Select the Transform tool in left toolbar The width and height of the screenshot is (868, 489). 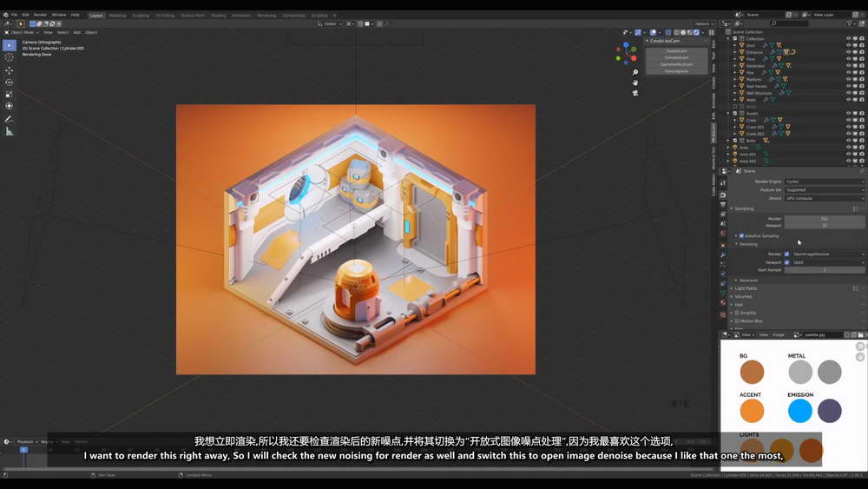[x=10, y=106]
